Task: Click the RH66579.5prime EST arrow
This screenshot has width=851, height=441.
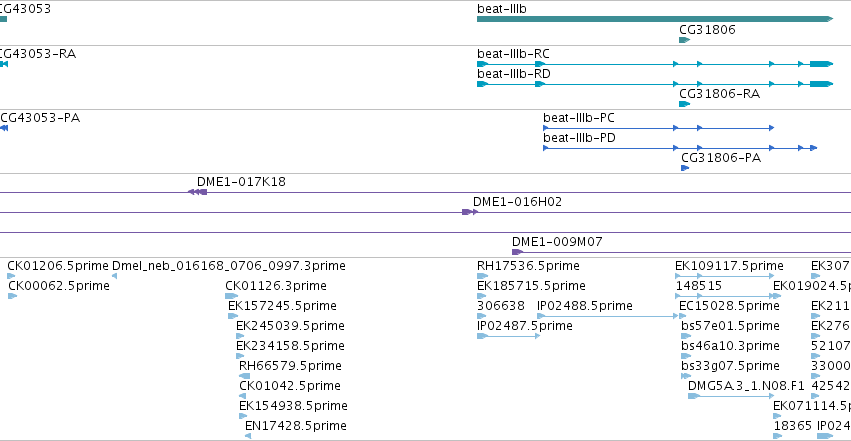Action: (x=245, y=376)
